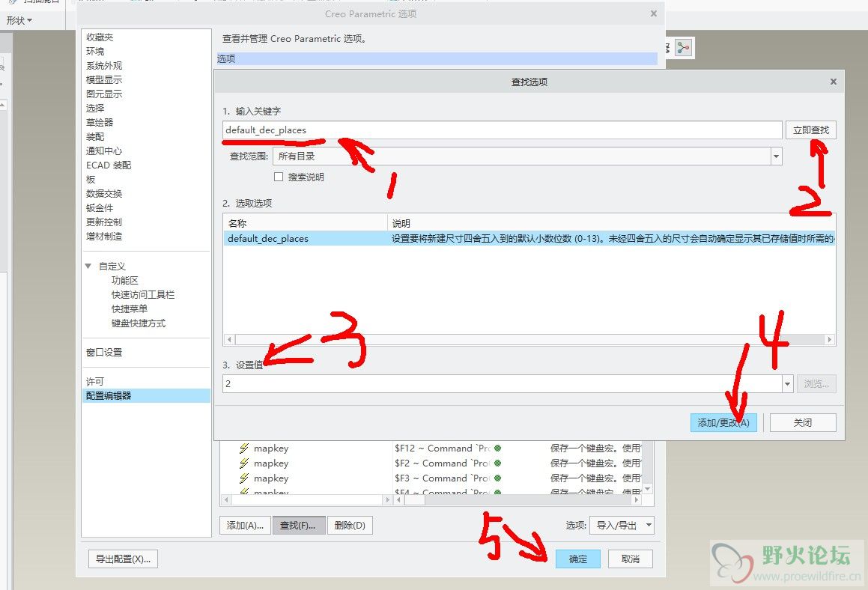The width and height of the screenshot is (868, 590).
Task: Open the 形状 dropdown menu
Action: pos(19,20)
